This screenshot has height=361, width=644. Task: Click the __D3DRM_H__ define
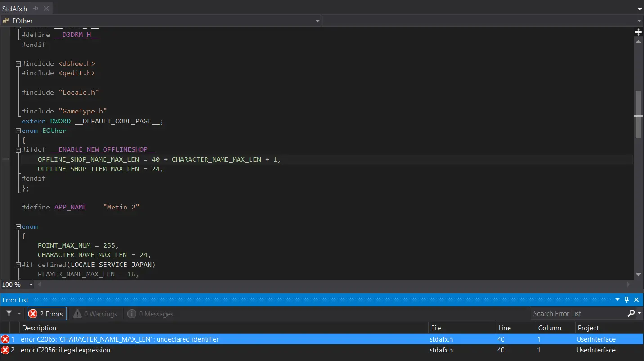[77, 35]
